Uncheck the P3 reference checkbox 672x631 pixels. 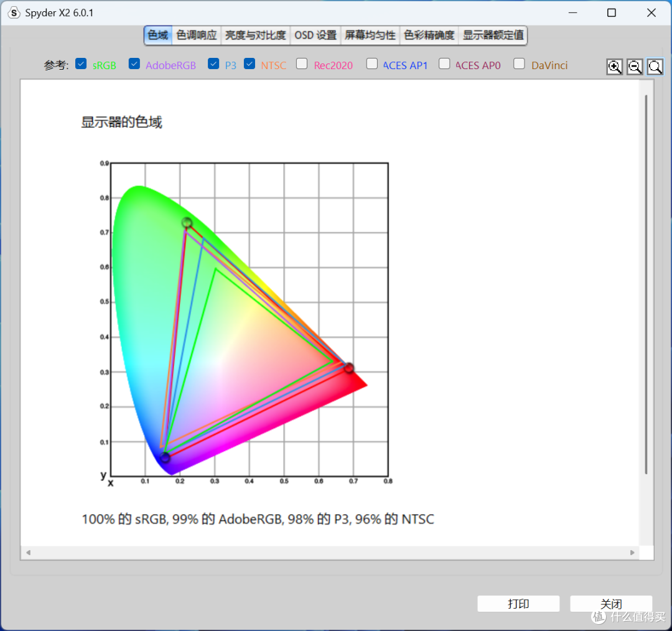tap(213, 63)
